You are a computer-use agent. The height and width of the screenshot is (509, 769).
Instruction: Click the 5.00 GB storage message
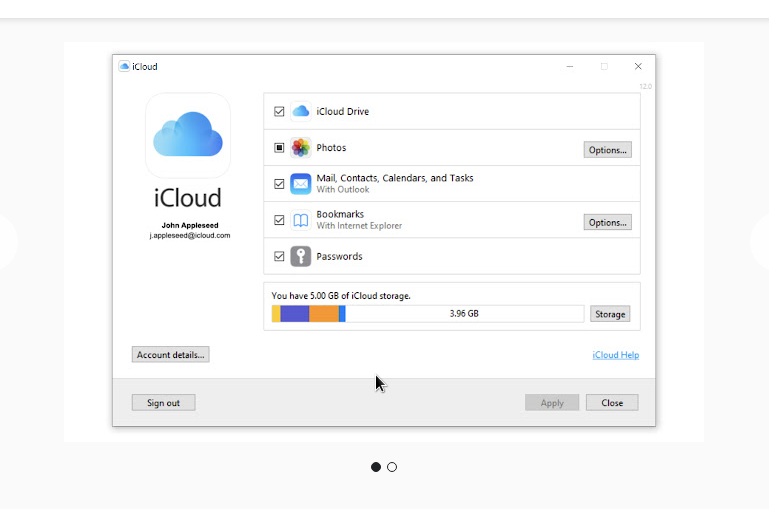(341, 296)
